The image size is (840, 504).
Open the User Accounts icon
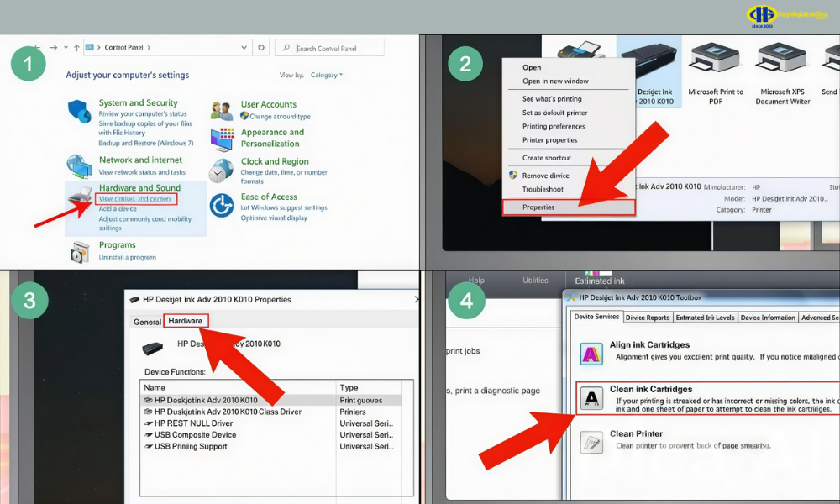[222, 111]
